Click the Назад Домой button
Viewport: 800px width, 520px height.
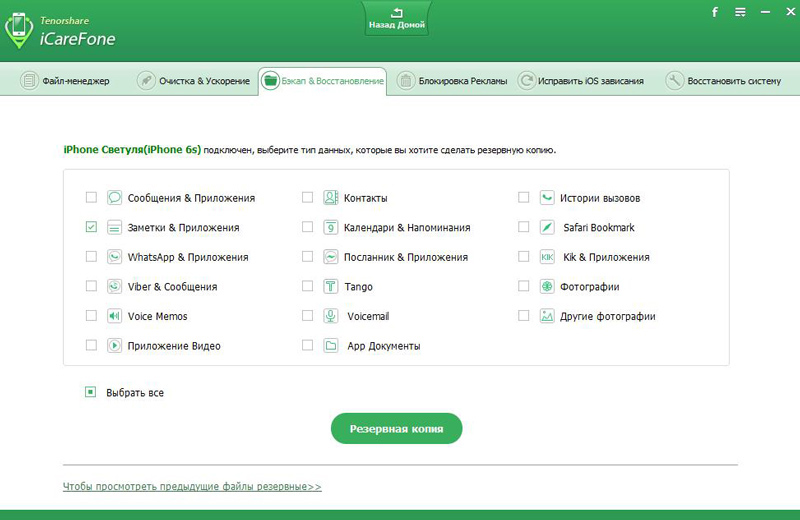396,18
